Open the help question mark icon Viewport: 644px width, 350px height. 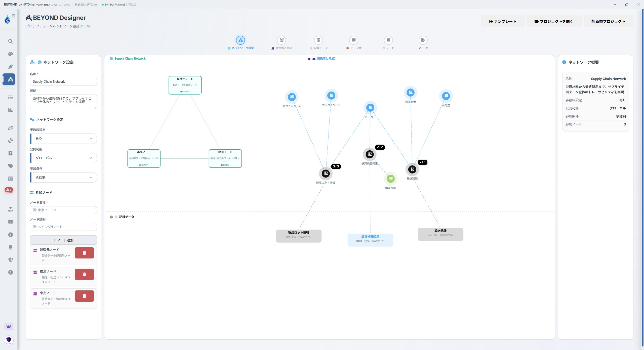point(10,272)
